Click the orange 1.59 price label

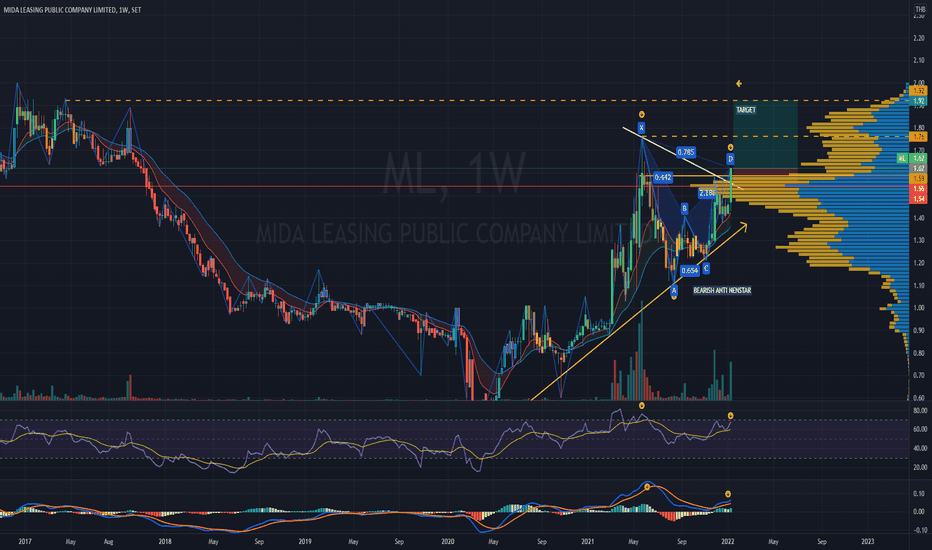pyautogui.click(x=920, y=178)
